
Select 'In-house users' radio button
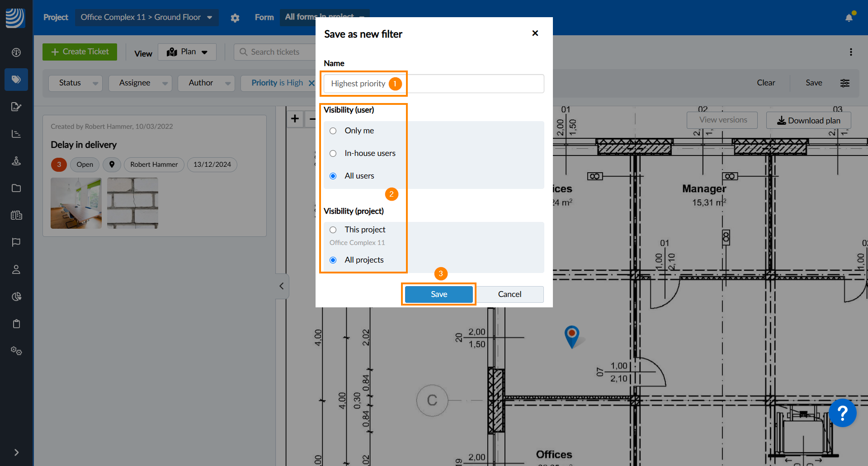tap(333, 153)
